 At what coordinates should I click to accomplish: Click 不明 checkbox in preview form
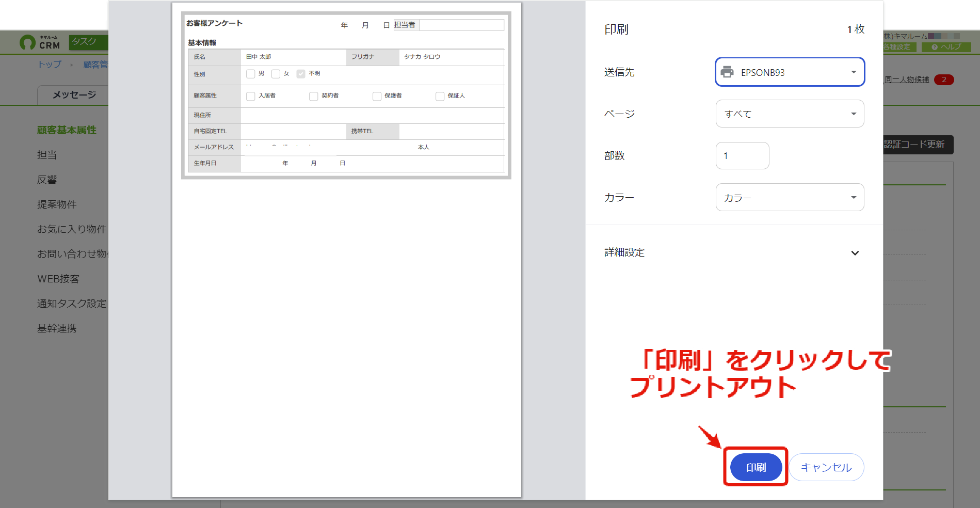click(301, 74)
